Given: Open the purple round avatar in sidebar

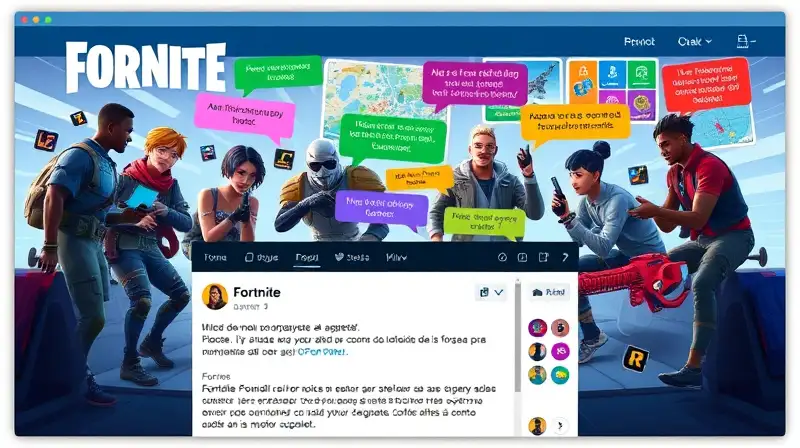Looking at the screenshot, I should [x=537, y=328].
